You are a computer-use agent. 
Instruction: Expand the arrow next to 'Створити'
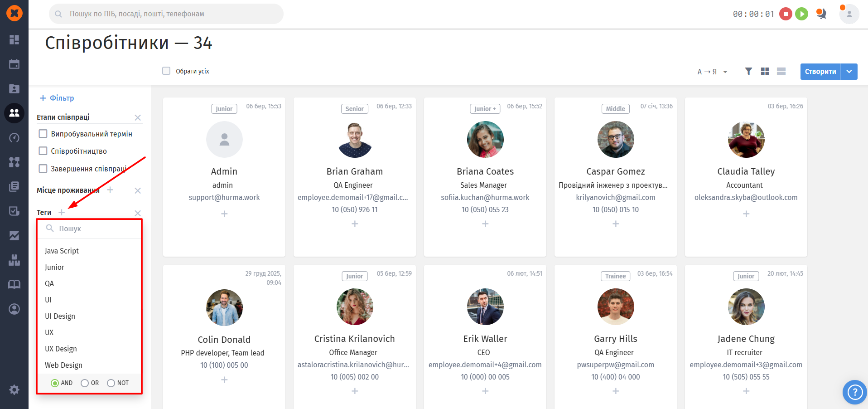849,72
